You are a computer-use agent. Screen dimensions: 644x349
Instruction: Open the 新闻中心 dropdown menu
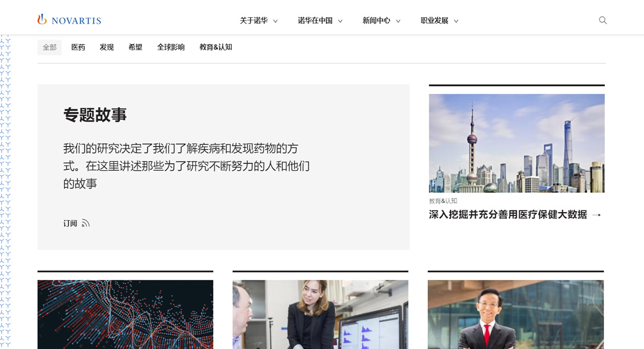(x=381, y=21)
